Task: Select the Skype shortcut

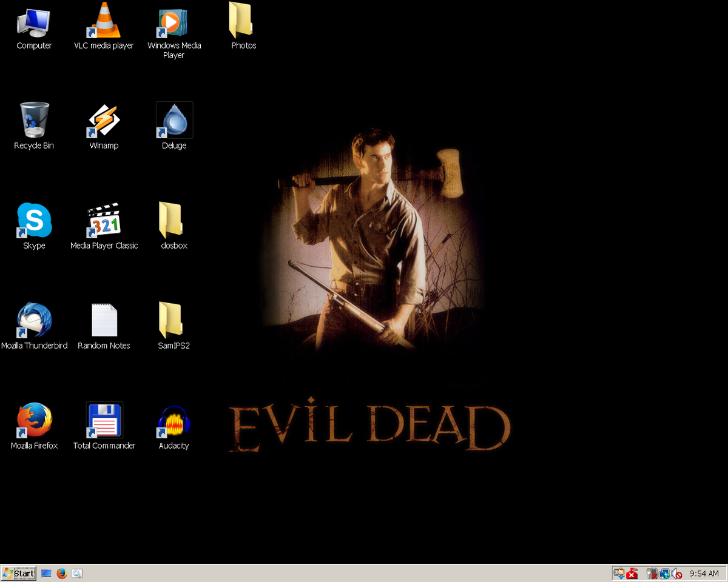Action: tap(34, 226)
